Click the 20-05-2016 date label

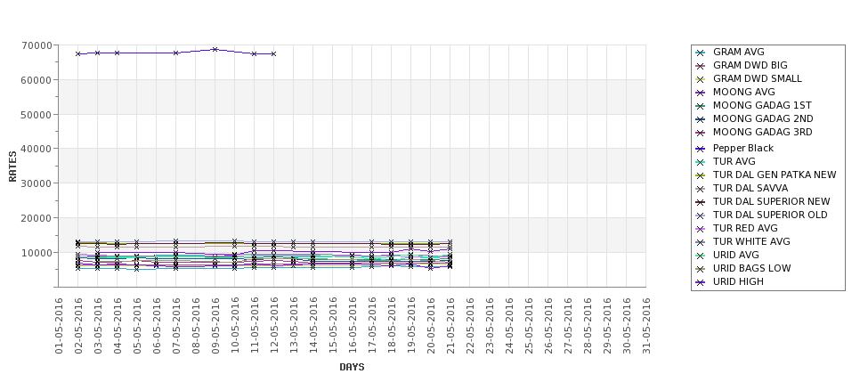(x=430, y=326)
